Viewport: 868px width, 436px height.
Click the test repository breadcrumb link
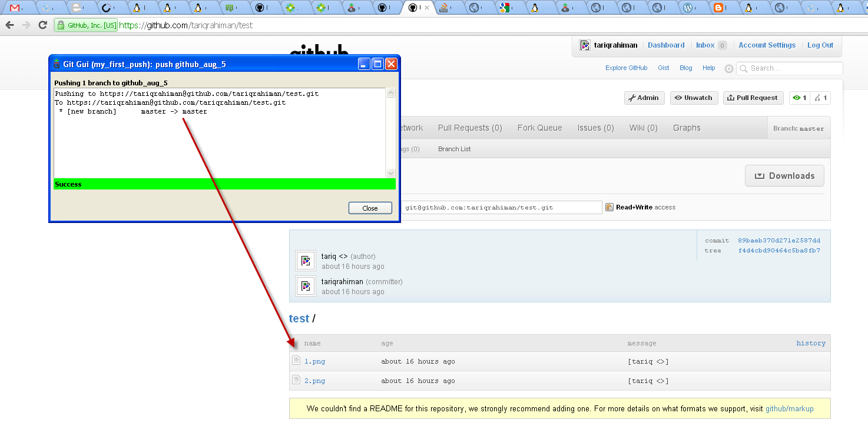(299, 318)
